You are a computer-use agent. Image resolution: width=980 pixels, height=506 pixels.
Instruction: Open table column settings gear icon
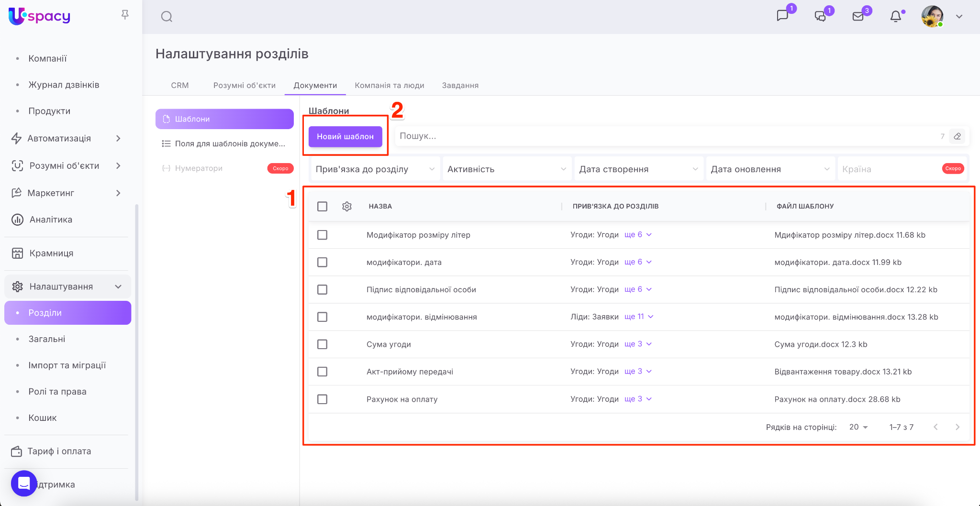tap(347, 206)
